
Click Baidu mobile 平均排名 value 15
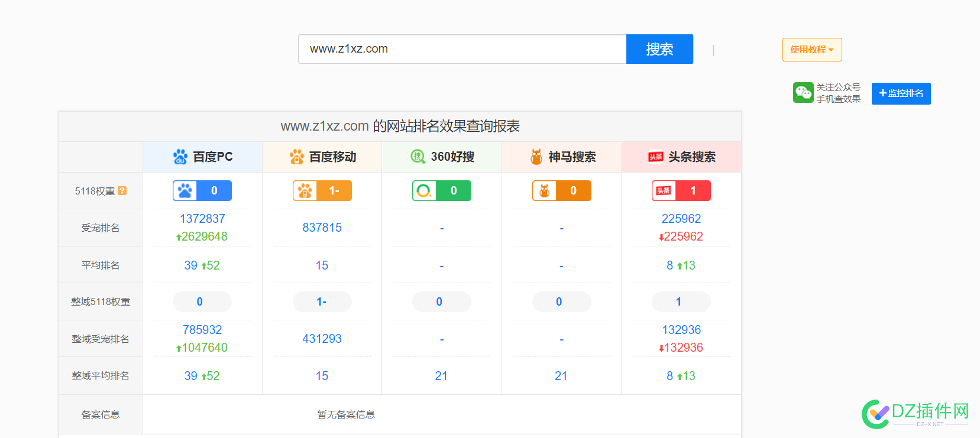coord(322,265)
